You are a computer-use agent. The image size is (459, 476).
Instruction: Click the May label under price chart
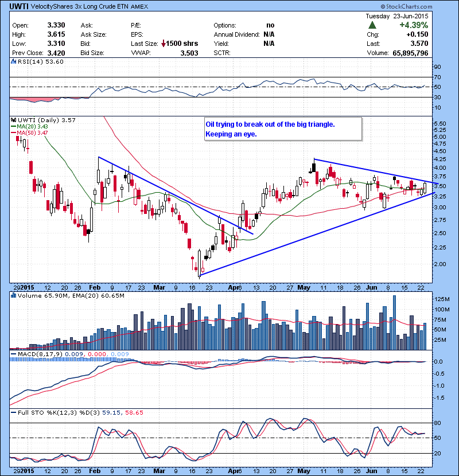304,287
